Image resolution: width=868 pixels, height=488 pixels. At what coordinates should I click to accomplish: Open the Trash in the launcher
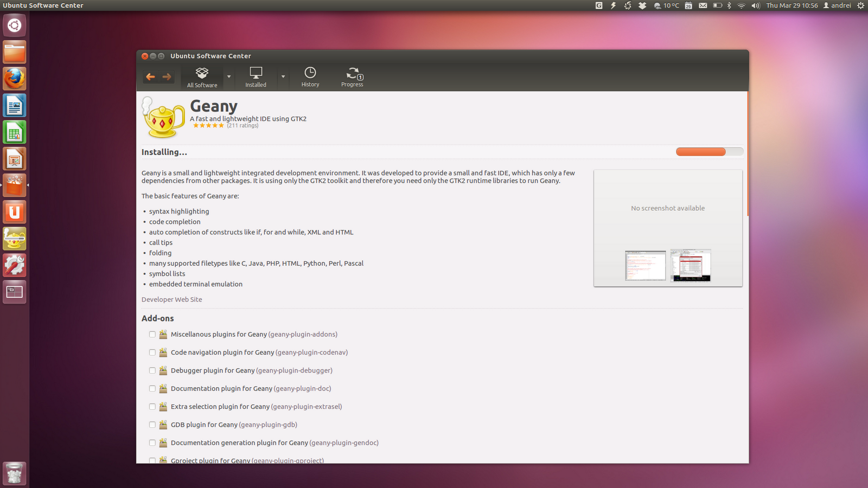(x=15, y=473)
